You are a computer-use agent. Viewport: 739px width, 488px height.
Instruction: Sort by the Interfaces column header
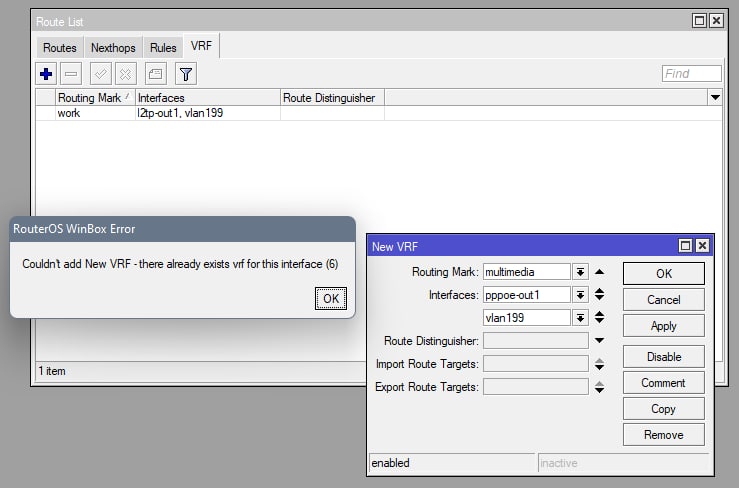pos(208,98)
